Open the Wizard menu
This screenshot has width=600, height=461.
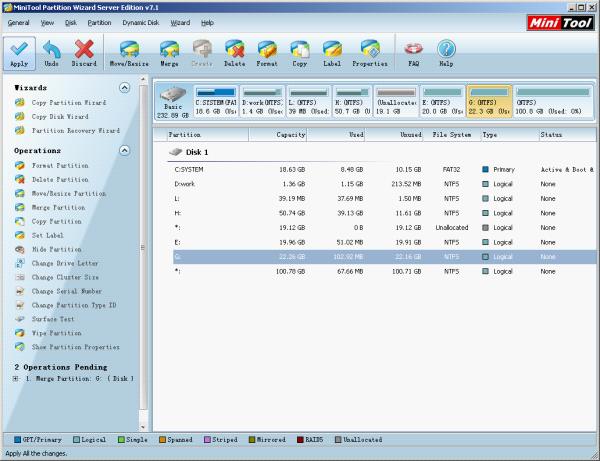pyautogui.click(x=180, y=23)
